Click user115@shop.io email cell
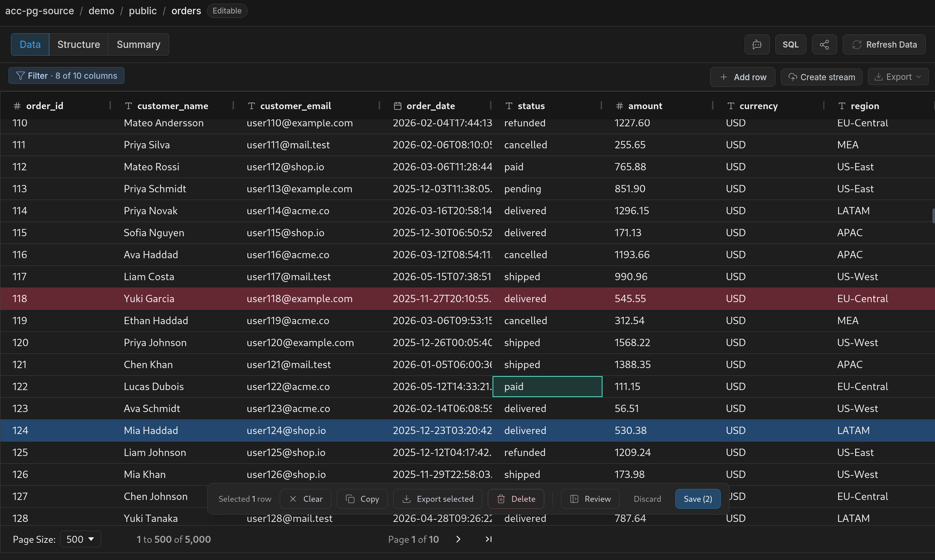Screen dimensions: 935x560 point(286,233)
